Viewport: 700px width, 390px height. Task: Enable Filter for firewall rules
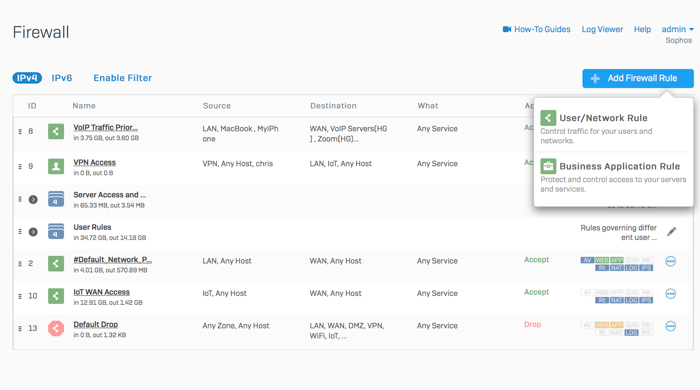pyautogui.click(x=122, y=78)
